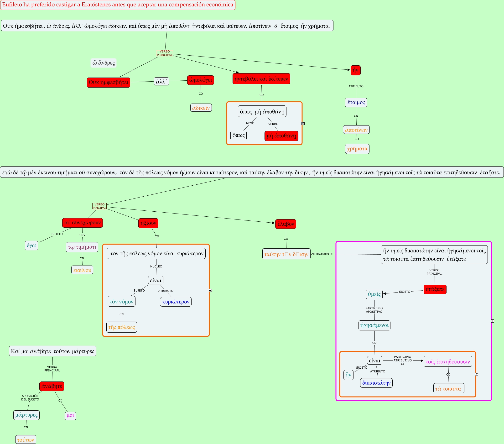Click the τοῖς ἐπιτηδεύουσιν magenta node
The image size is (504, 444).
[448, 362]
